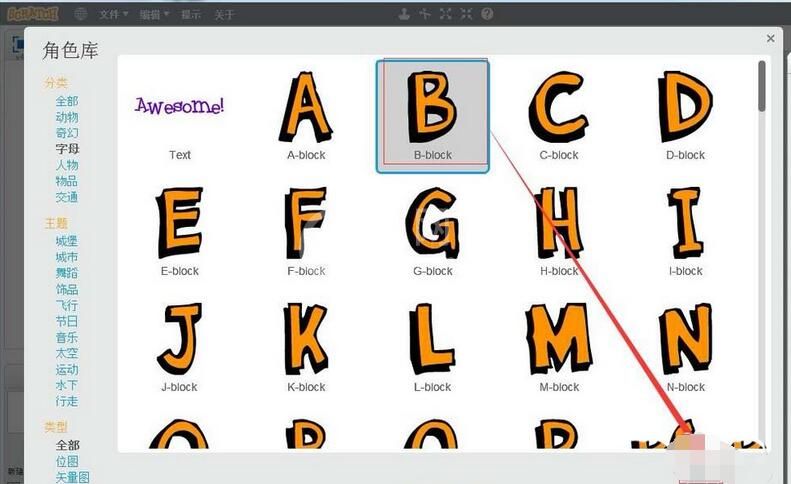Select the Awesome! Text sprite

180,116
